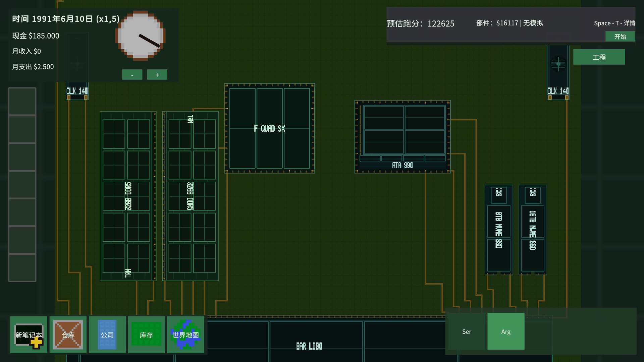Image resolution: width=644 pixels, height=362 pixels.
Task: Open the Space - T - 详情 details link
Action: pyautogui.click(x=614, y=23)
